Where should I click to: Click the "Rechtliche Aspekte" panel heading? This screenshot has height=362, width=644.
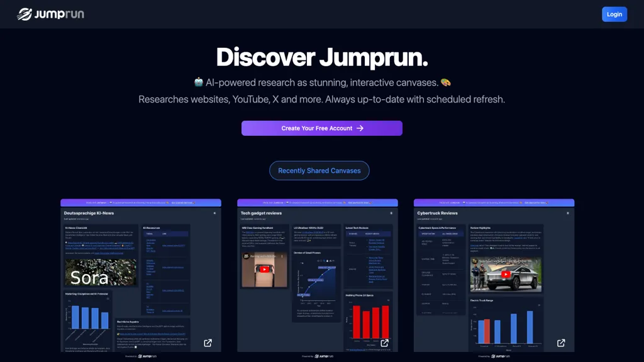coord(128,322)
